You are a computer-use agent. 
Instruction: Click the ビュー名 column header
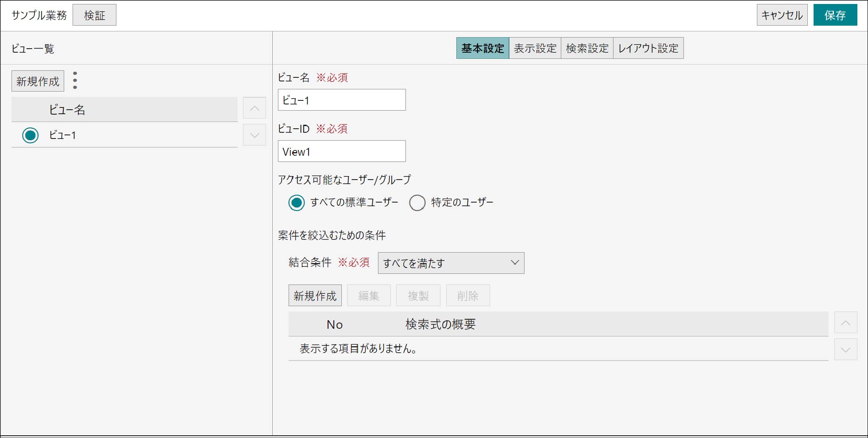pos(67,110)
